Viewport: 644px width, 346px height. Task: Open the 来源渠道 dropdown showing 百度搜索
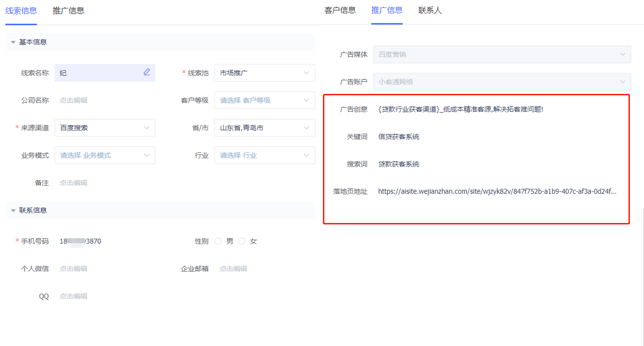click(x=105, y=128)
